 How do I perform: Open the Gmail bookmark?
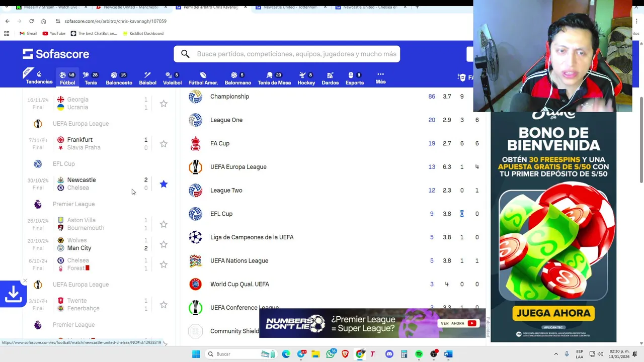(28, 34)
